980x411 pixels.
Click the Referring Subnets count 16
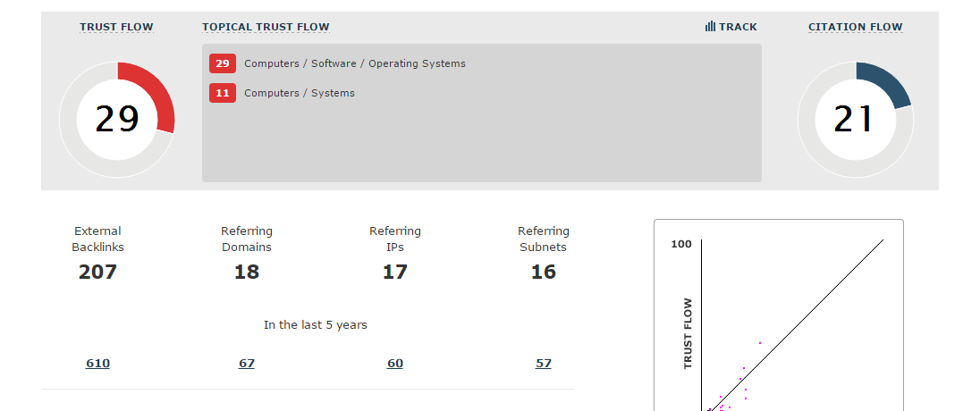click(x=544, y=273)
